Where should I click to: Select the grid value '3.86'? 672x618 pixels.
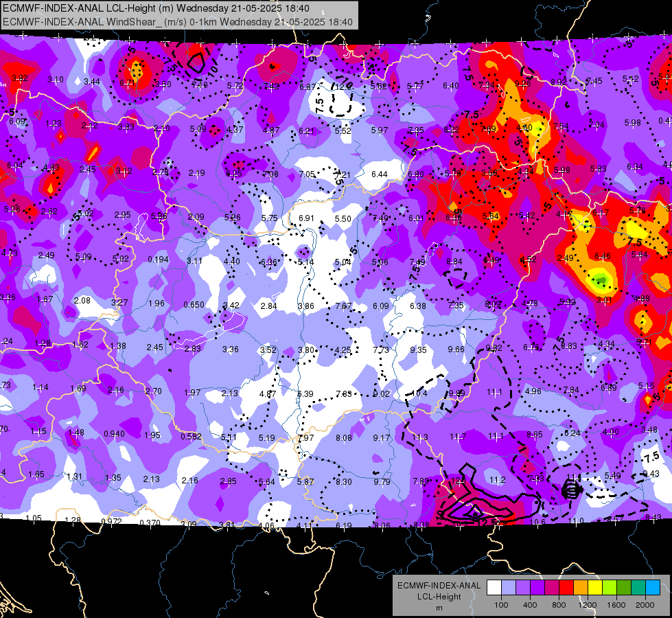point(306,306)
